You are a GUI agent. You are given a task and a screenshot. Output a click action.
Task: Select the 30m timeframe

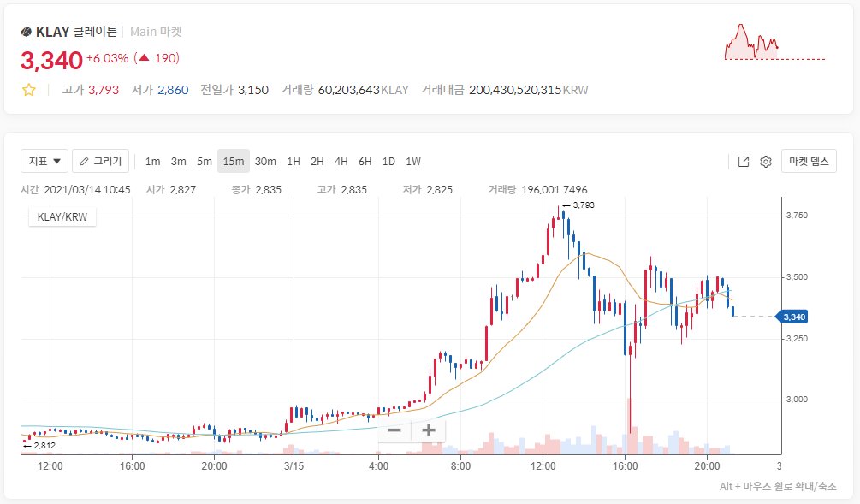click(x=265, y=161)
